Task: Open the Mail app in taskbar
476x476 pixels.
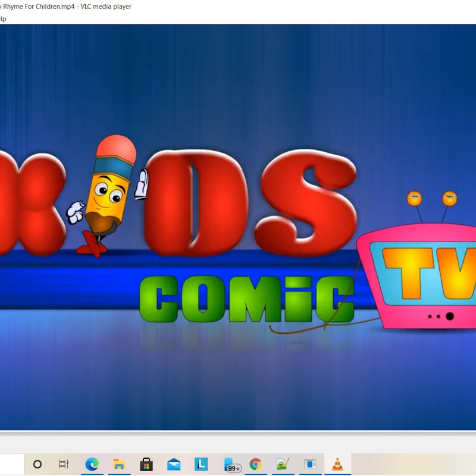Action: (x=174, y=464)
